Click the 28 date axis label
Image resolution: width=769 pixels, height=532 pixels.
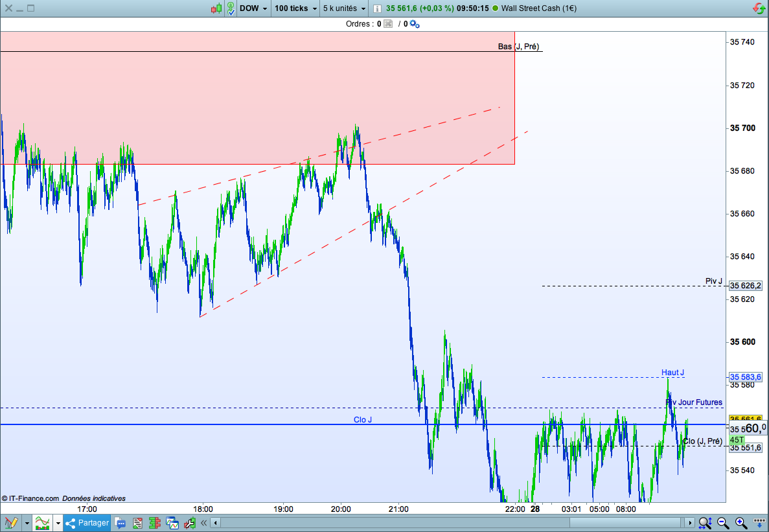(x=535, y=509)
